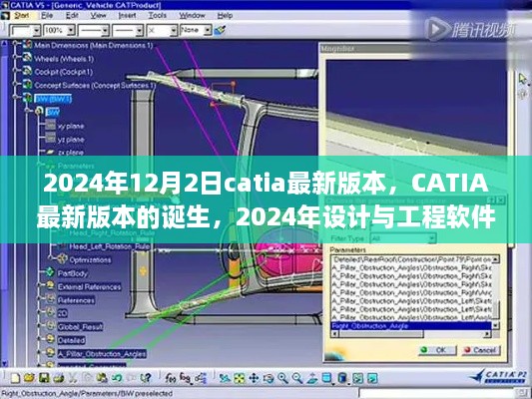Click the Undo arrow icon
Viewport: 532px width, 399px height.
pos(117,378)
